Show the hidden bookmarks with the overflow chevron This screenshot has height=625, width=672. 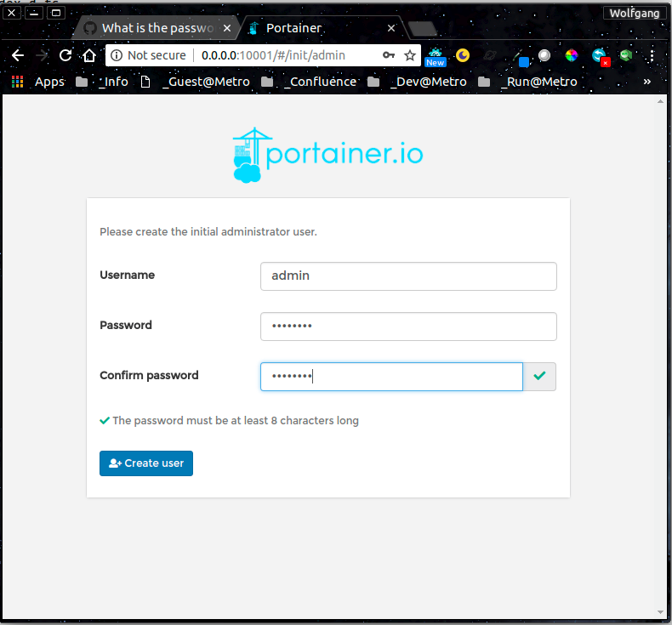[x=647, y=82]
